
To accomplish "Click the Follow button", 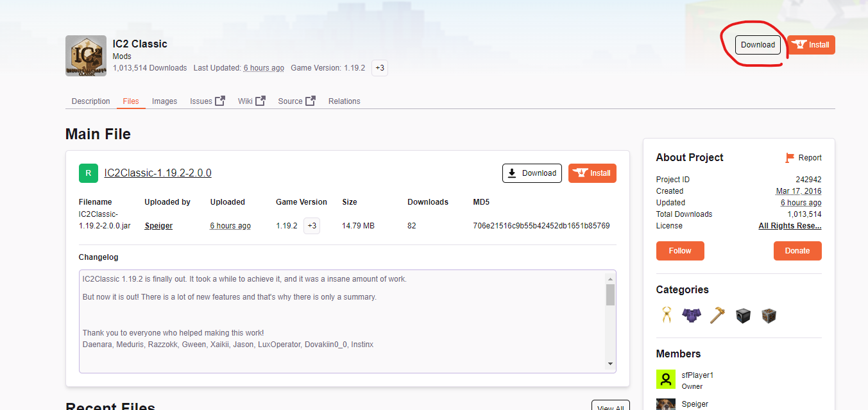I will (x=680, y=251).
